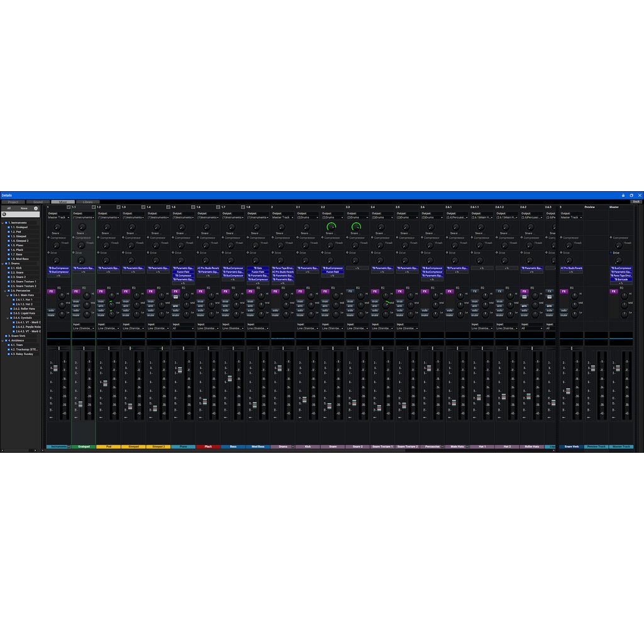Arm the Sinepad channel strip for recording
Viewport: 644px width, 644px height.
click(126, 306)
